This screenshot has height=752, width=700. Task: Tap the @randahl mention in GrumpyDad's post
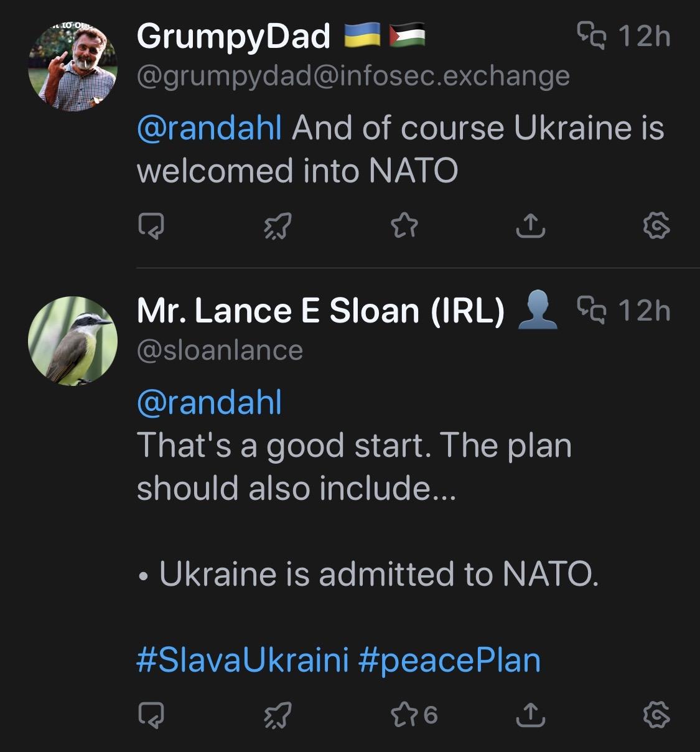209,129
